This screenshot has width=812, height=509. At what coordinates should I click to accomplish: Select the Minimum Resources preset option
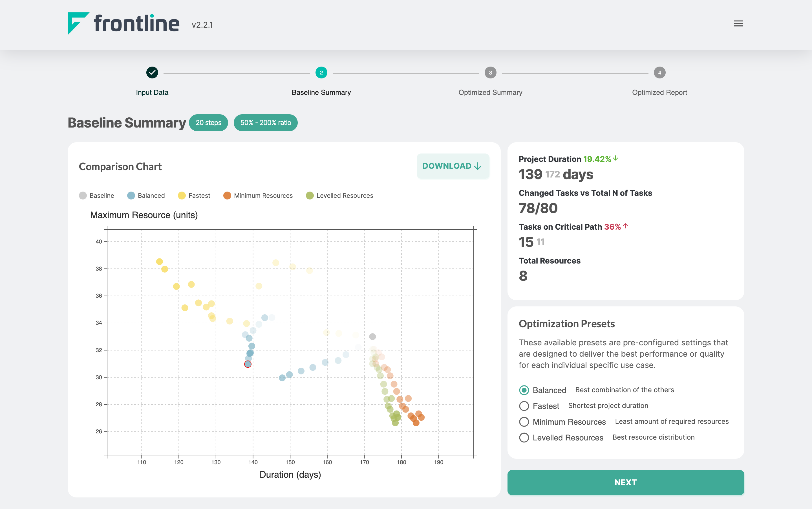click(523, 421)
